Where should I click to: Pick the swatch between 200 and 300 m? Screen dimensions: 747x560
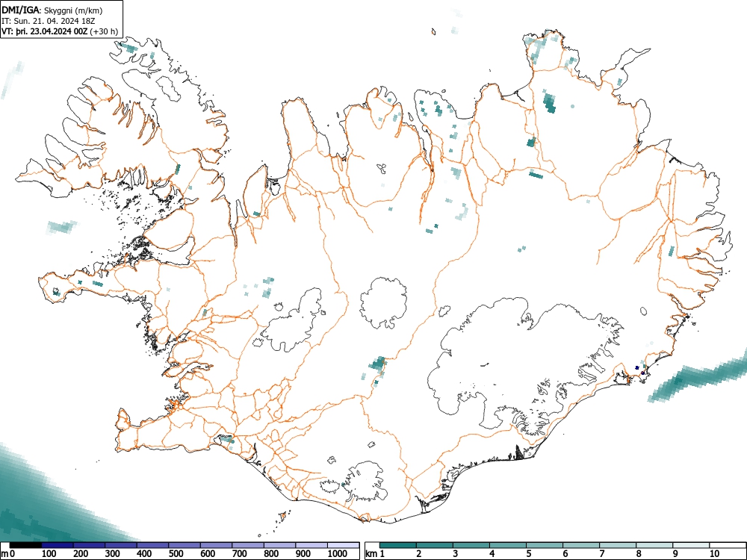(x=89, y=545)
